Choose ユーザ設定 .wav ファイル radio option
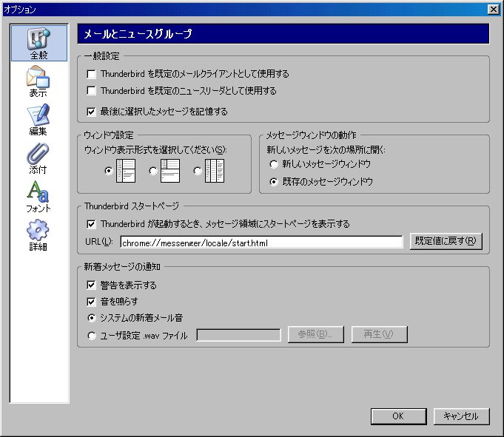Image resolution: width=504 pixels, height=437 pixels. pos(92,336)
